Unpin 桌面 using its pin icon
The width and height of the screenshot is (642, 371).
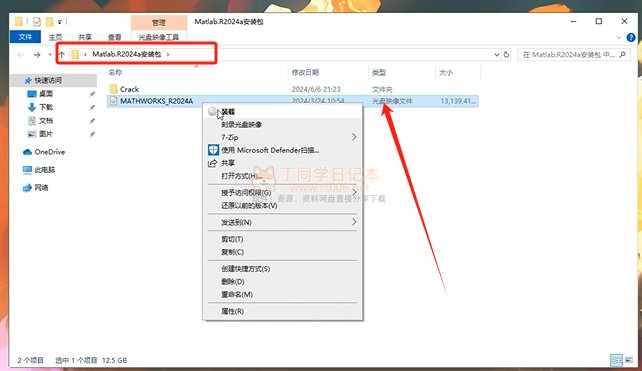click(x=92, y=94)
